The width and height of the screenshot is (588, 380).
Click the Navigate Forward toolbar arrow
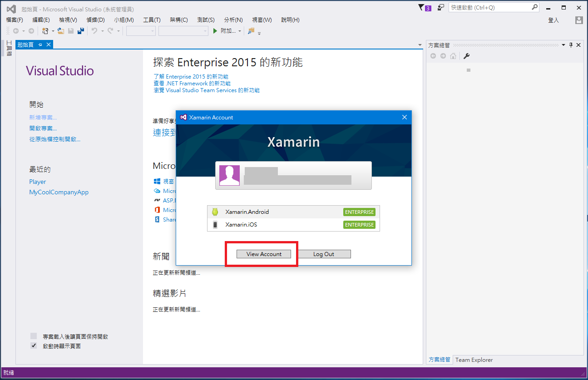coord(31,31)
